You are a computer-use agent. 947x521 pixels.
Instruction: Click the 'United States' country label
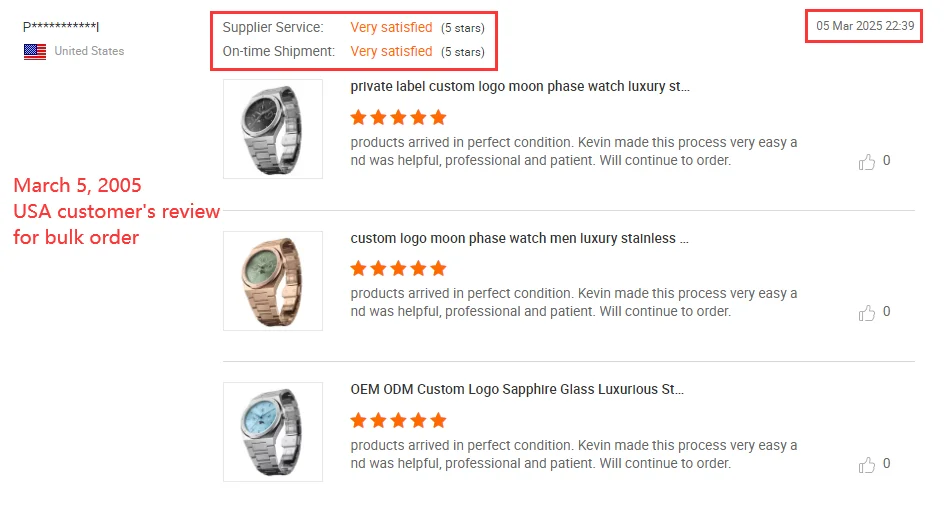pyautogui.click(x=89, y=51)
